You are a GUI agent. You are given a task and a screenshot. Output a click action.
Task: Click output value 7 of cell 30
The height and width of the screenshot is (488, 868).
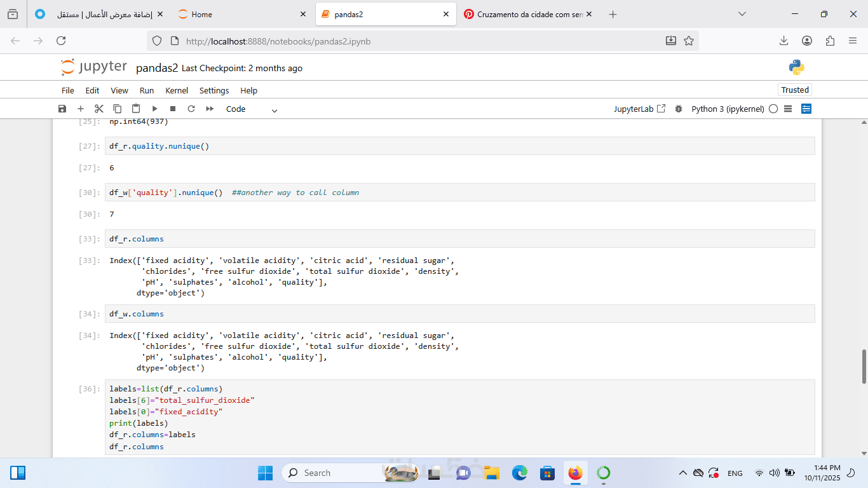112,214
